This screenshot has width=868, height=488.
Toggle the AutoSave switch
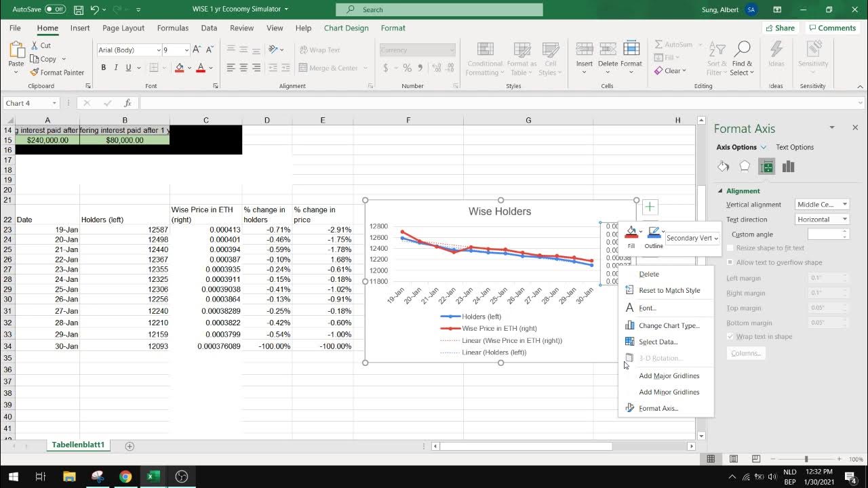pyautogui.click(x=55, y=9)
